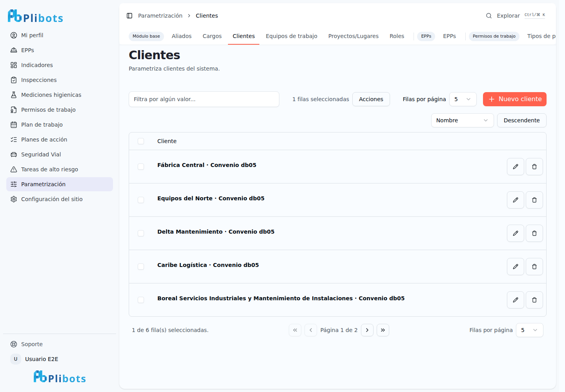This screenshot has width=565, height=392.
Task: Edit the Fábrica Central client with pencil icon
Action: (516, 167)
